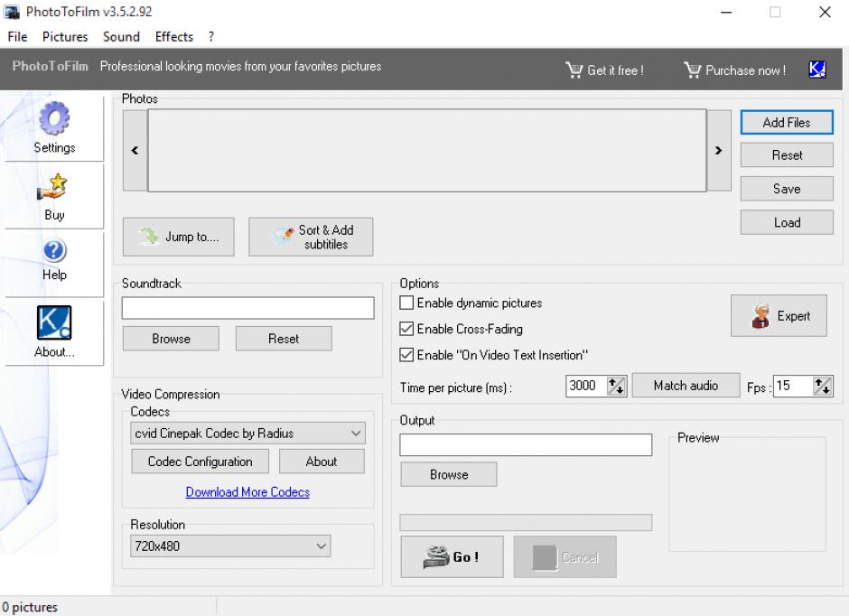Click the '0 pictures' status text
The image size is (849, 616).
click(x=30, y=607)
